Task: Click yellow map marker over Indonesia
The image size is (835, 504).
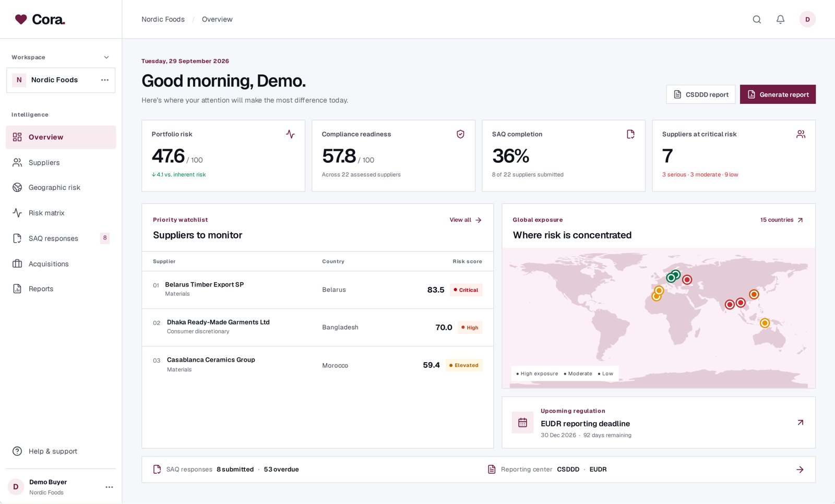Action: [x=765, y=323]
